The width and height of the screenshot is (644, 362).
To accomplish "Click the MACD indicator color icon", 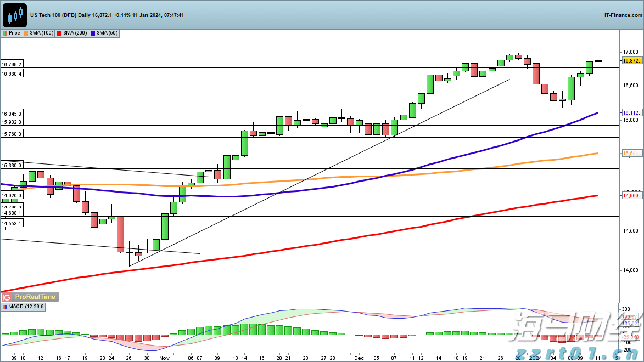I will point(5,307).
